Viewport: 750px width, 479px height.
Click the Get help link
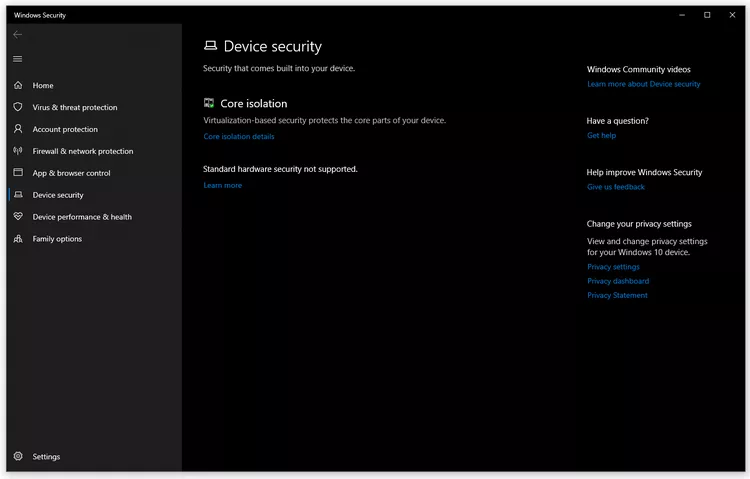[601, 135]
